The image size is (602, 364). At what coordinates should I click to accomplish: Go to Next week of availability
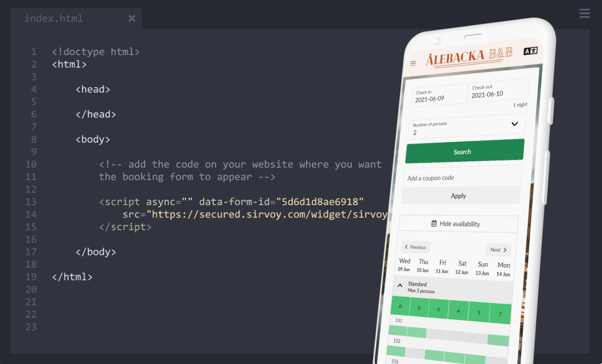498,249
